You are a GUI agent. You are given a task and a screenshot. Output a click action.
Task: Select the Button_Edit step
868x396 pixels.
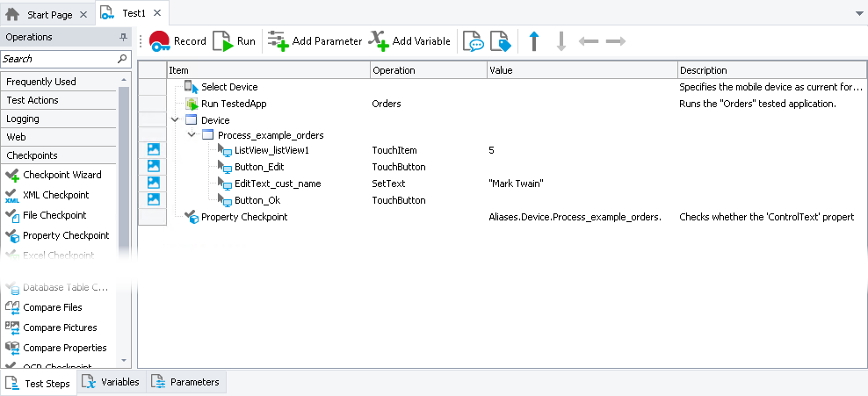[x=252, y=167]
